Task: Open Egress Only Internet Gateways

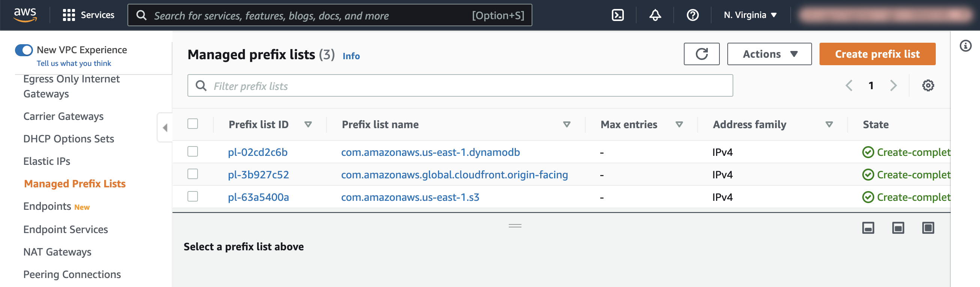Action: [x=71, y=86]
